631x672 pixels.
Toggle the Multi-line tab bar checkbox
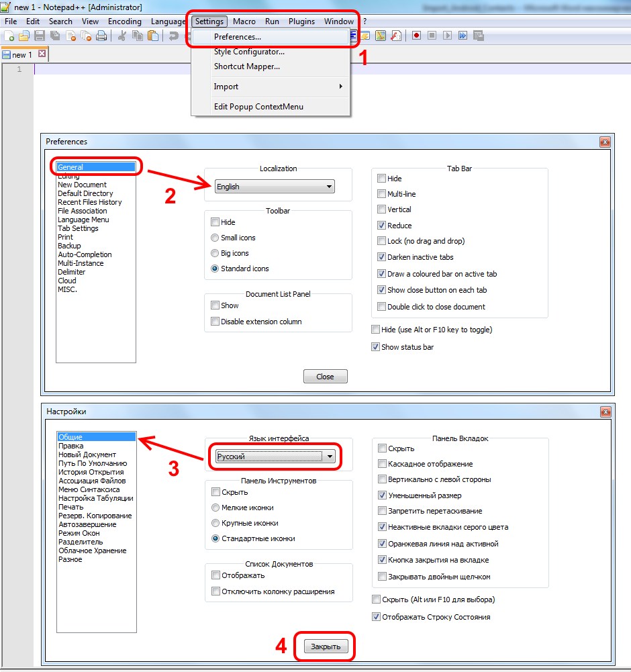381,194
